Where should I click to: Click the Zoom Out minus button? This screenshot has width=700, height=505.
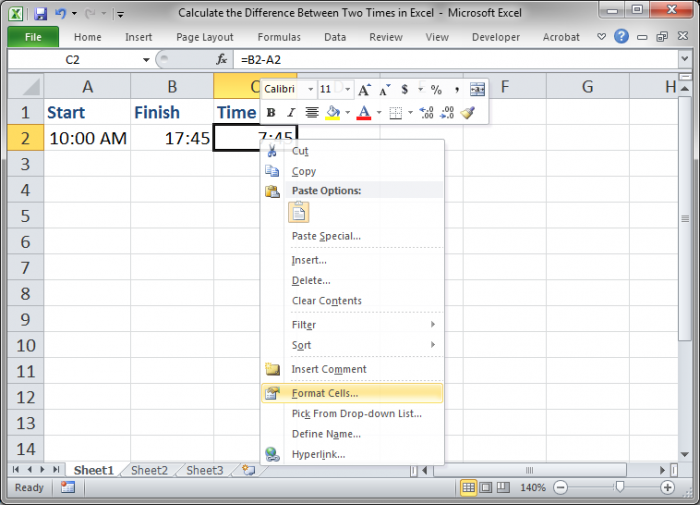point(560,487)
